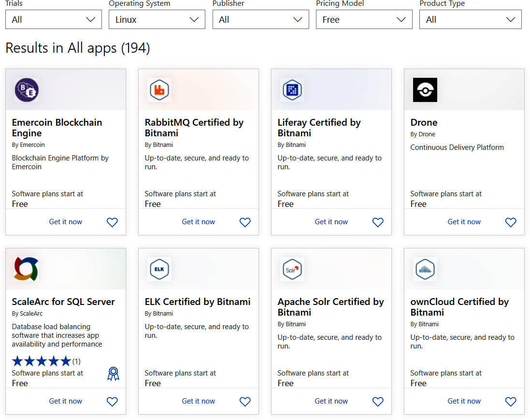530x420 pixels.
Task: Click the By ScaleArc publisher text
Action: point(28,314)
